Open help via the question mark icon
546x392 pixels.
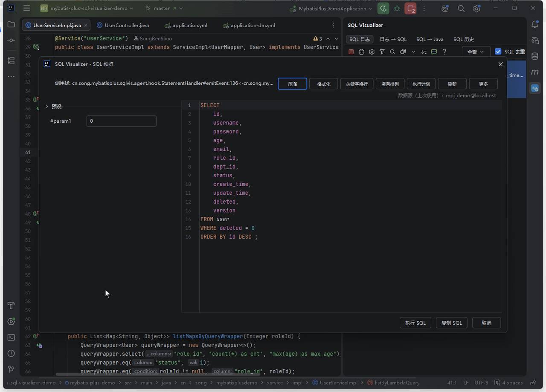click(444, 52)
